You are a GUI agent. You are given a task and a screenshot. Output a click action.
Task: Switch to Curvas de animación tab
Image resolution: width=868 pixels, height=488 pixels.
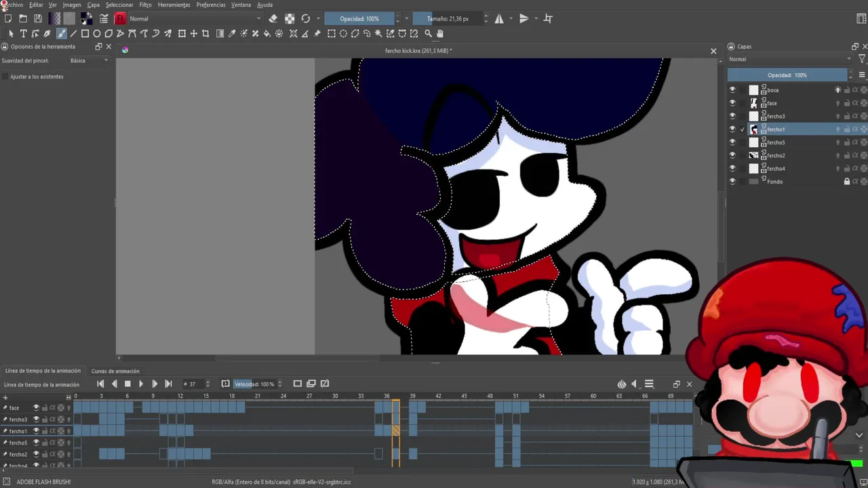pyautogui.click(x=115, y=371)
